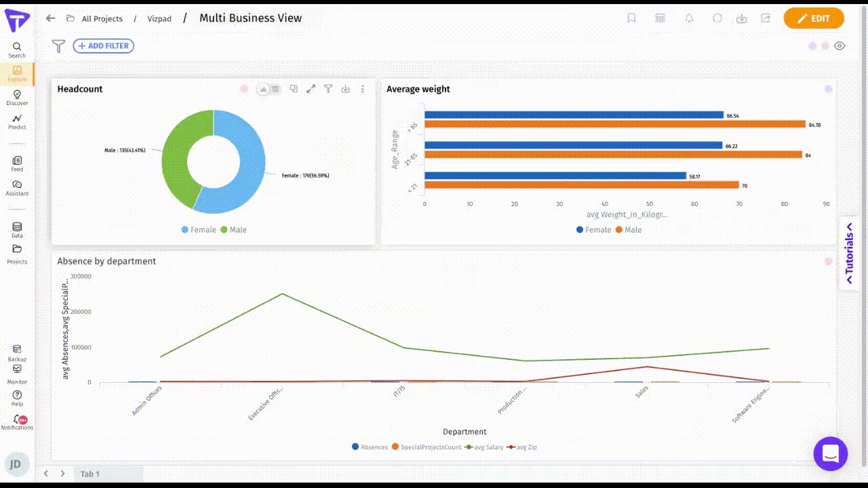This screenshot has width=868, height=488.
Task: Go to next tab using right chevron
Action: click(62, 474)
